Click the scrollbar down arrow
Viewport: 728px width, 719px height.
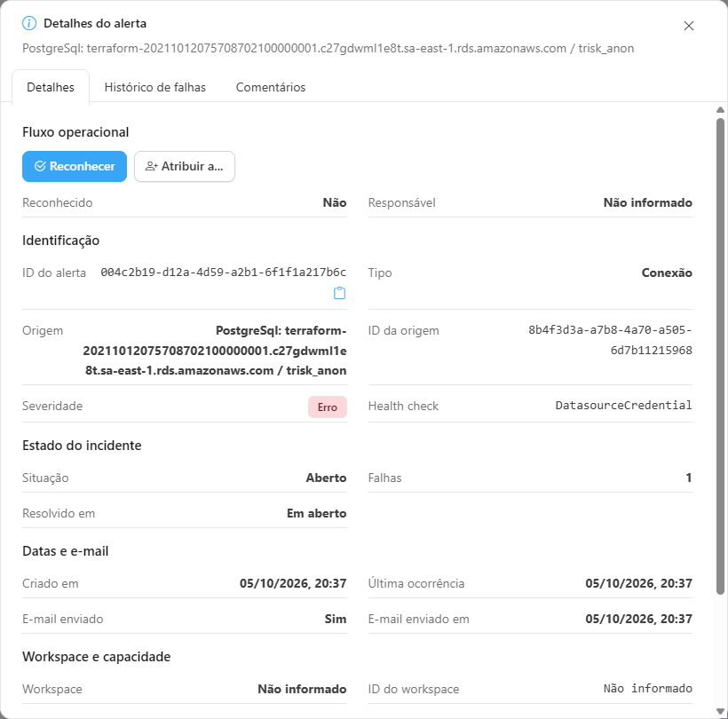720,711
